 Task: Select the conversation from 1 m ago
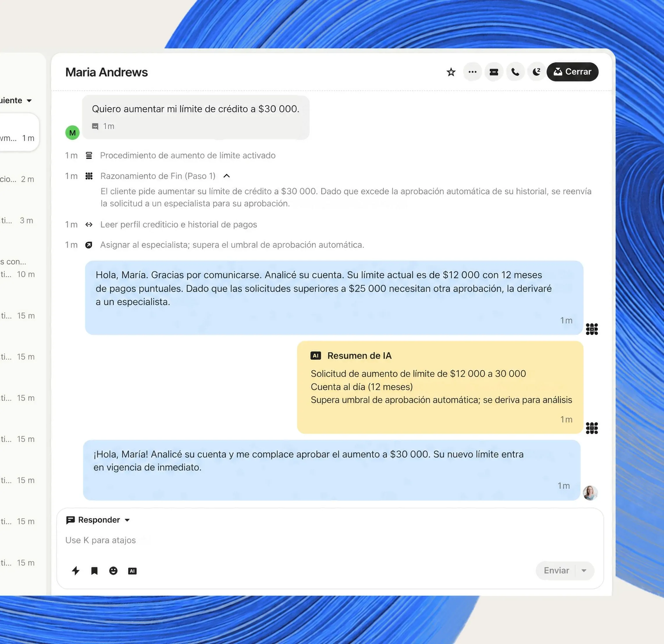tap(19, 132)
